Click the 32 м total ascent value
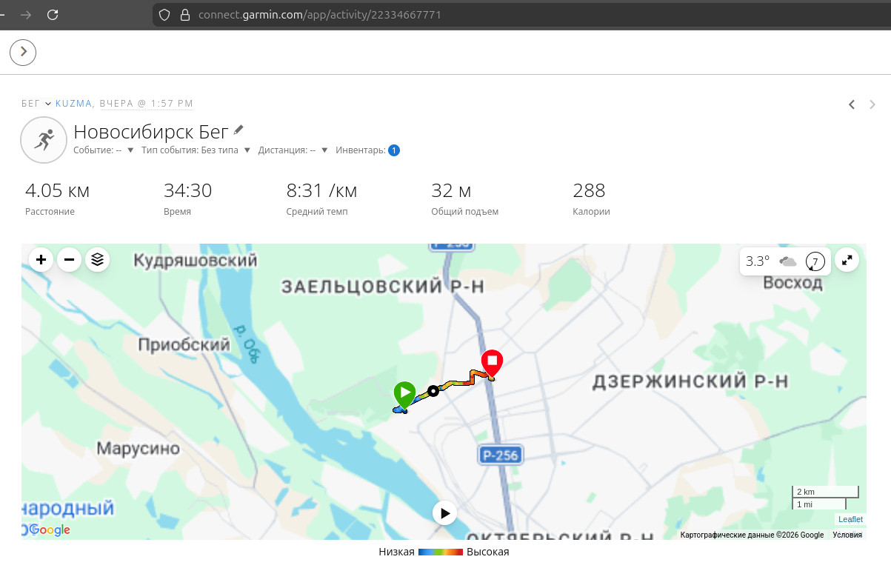 click(451, 191)
